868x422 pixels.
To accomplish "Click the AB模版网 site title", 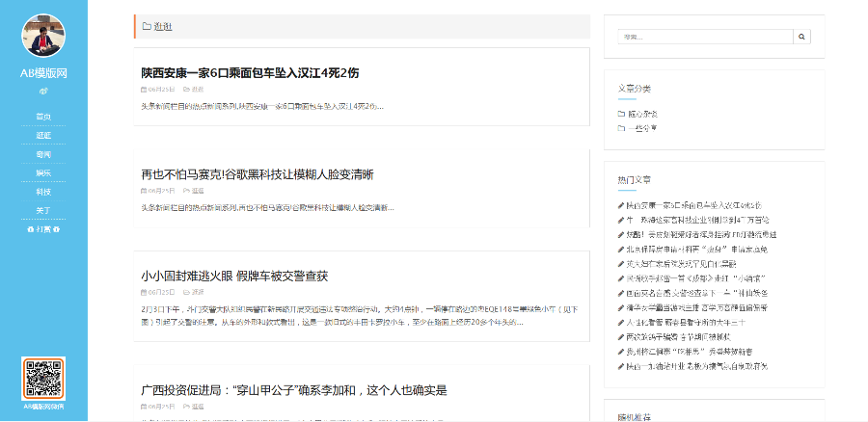I will pos(43,73).
